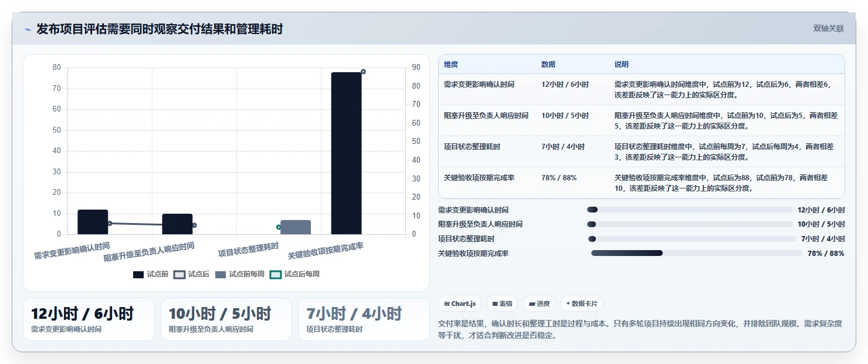Image resolution: width=868 pixels, height=364 pixels.
Task: Click the x-axis label 项目状态整理耗时
Action: pyautogui.click(x=248, y=250)
